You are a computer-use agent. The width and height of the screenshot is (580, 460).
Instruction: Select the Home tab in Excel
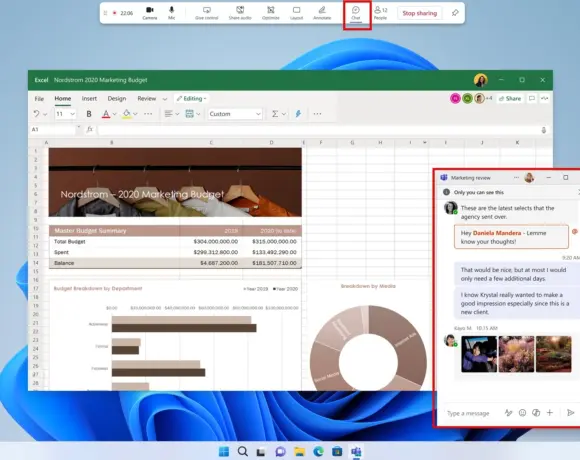point(63,99)
